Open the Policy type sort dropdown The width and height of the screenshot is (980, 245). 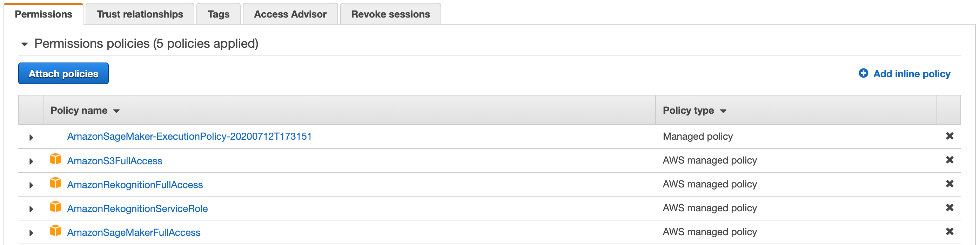pos(724,111)
